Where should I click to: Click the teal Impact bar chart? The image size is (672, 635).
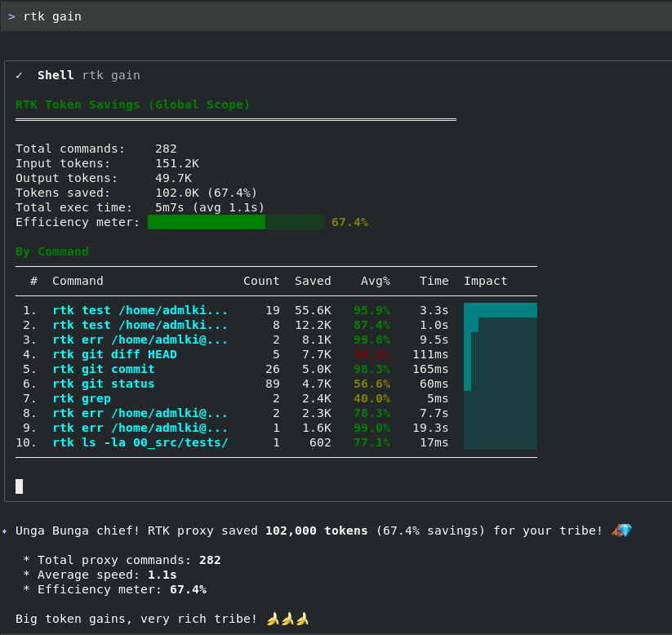point(501,376)
